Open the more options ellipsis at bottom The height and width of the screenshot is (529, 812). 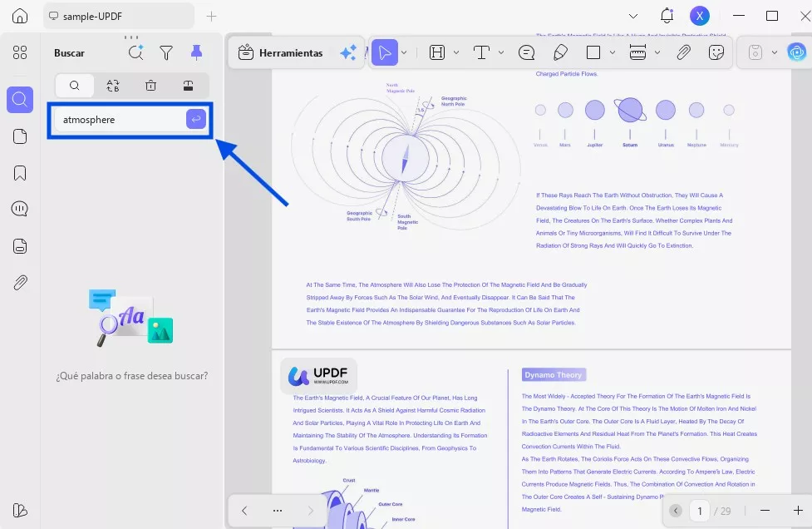coord(278,511)
